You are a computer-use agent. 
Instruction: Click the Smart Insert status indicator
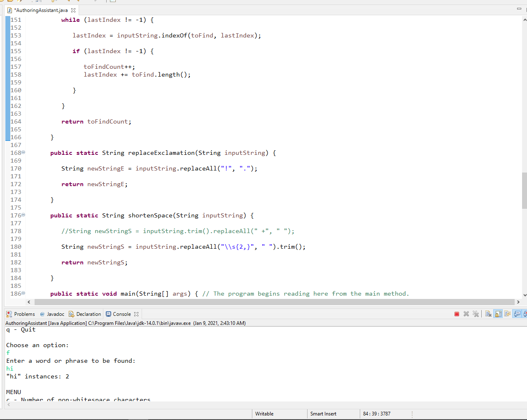(x=324, y=413)
